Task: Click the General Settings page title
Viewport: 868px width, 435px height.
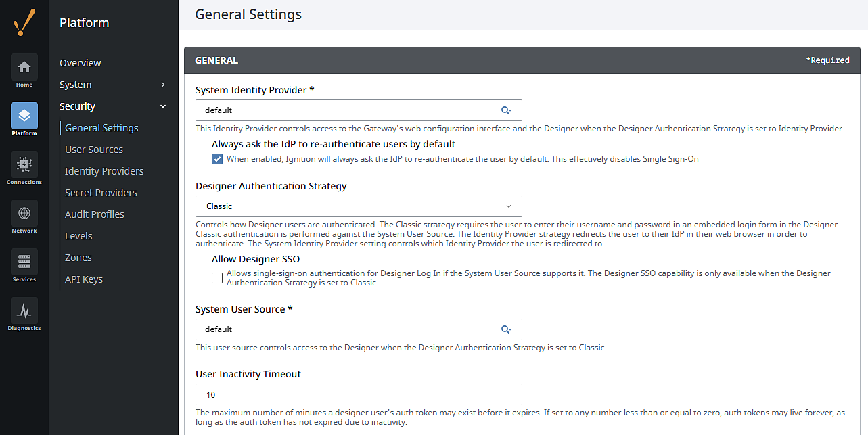Action: coord(248,14)
